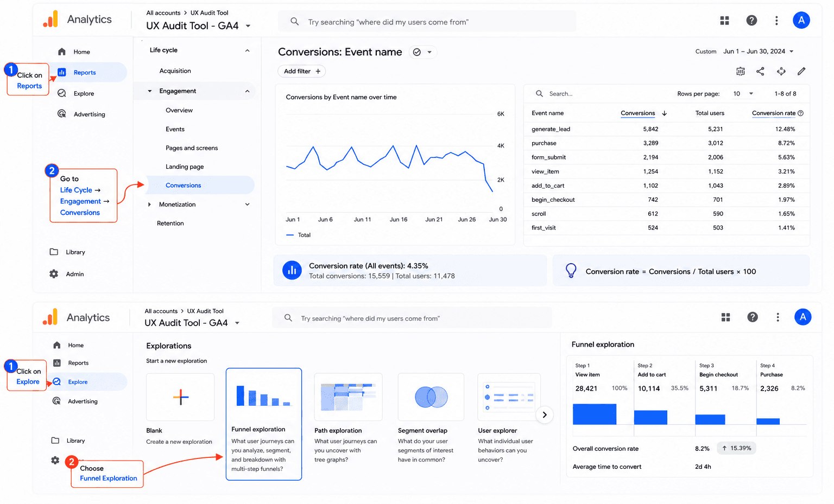Click the Add filter button

point(302,71)
